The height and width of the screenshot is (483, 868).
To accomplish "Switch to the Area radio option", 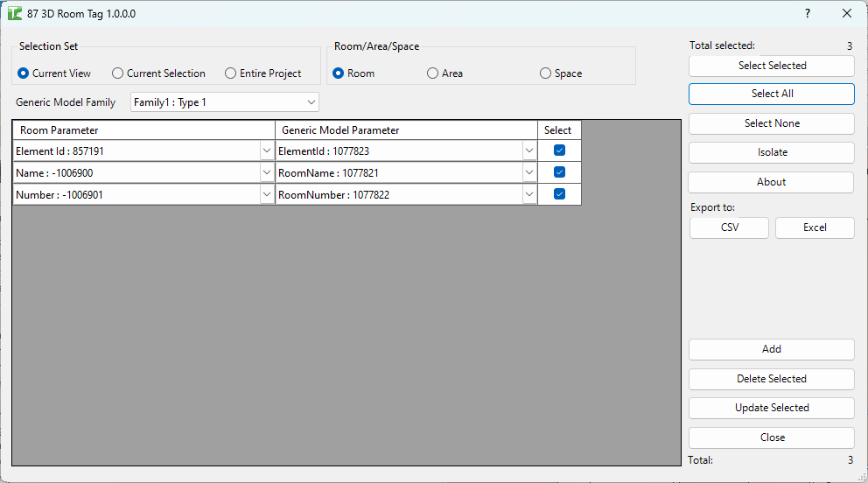I will tap(432, 73).
